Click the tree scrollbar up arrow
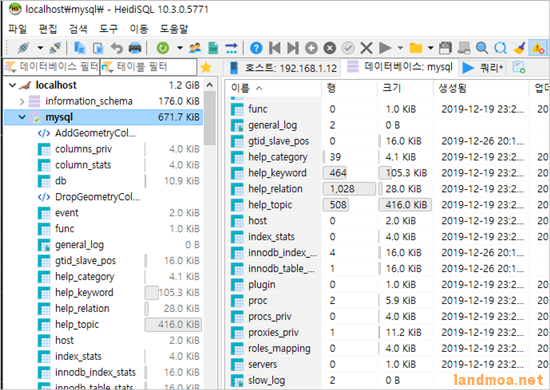The height and width of the screenshot is (390, 550). 210,85
